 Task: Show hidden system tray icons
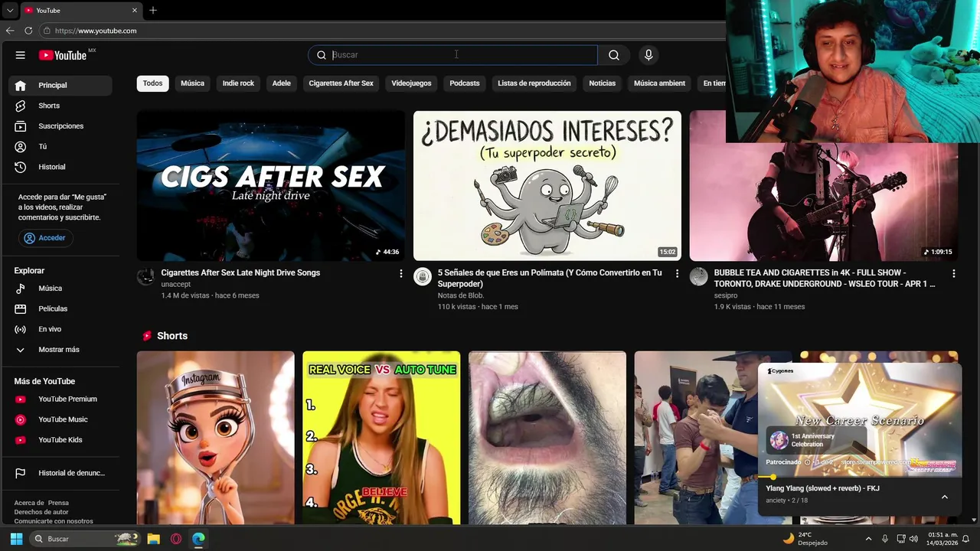(x=867, y=539)
